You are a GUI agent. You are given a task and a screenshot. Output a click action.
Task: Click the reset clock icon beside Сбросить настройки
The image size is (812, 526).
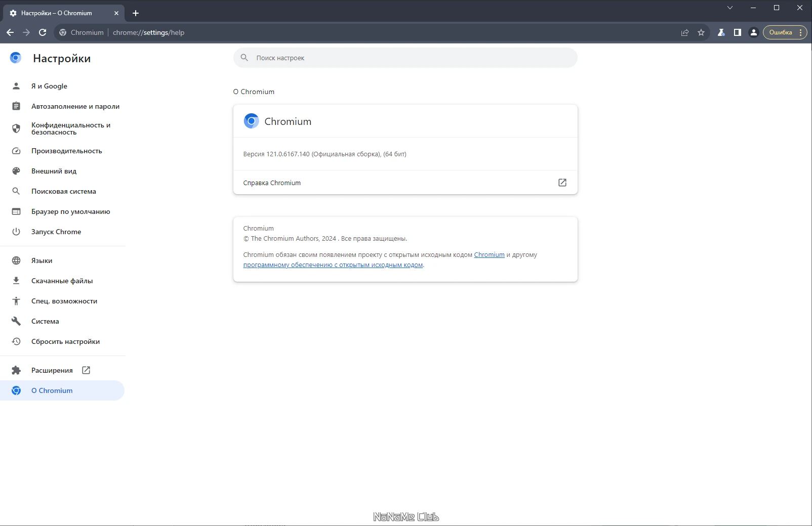(x=16, y=341)
